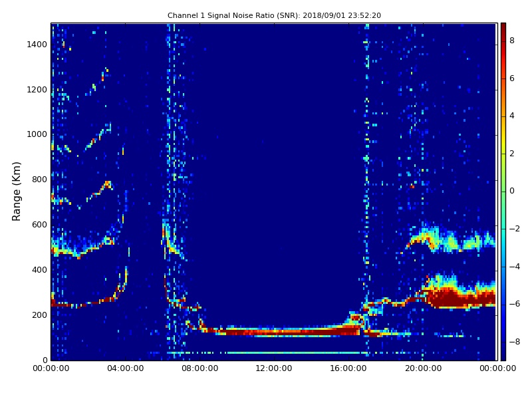This screenshot has height=399, width=532.
Task: Click the colorbar label 6
Action: tap(512, 78)
